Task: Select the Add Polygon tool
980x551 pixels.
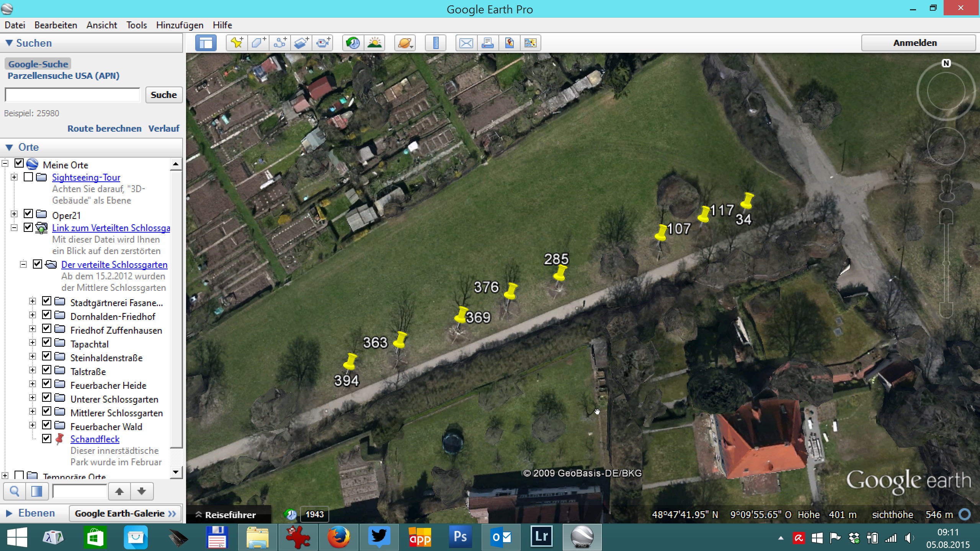Action: coord(258,43)
